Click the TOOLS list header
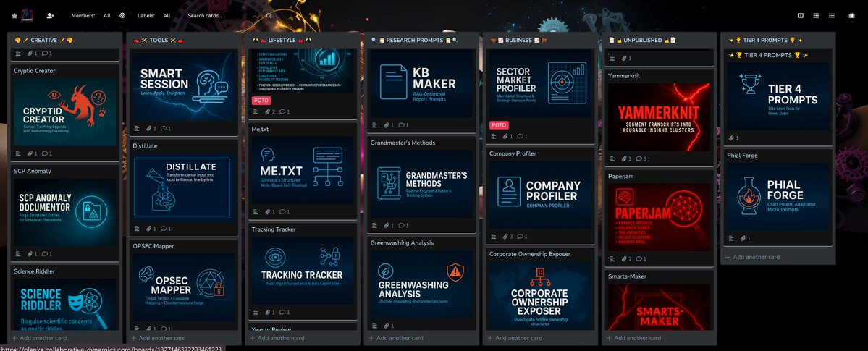Viewport: 868px width, 351px height. click(x=159, y=41)
